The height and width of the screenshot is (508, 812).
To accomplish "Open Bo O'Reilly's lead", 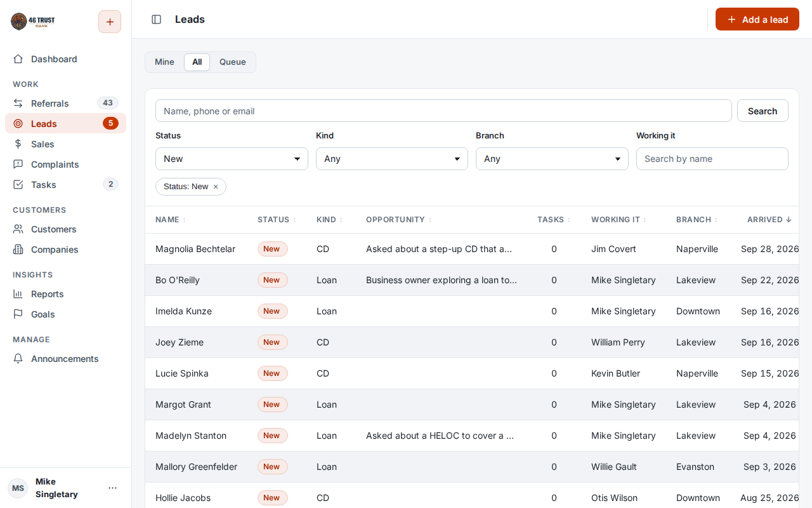I will [x=178, y=280].
